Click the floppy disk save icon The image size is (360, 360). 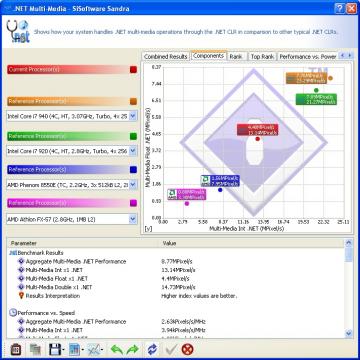(54, 349)
